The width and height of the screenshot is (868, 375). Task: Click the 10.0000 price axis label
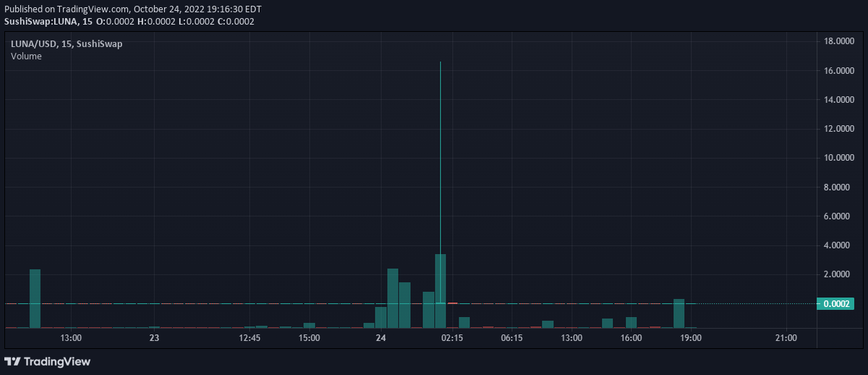coord(840,158)
